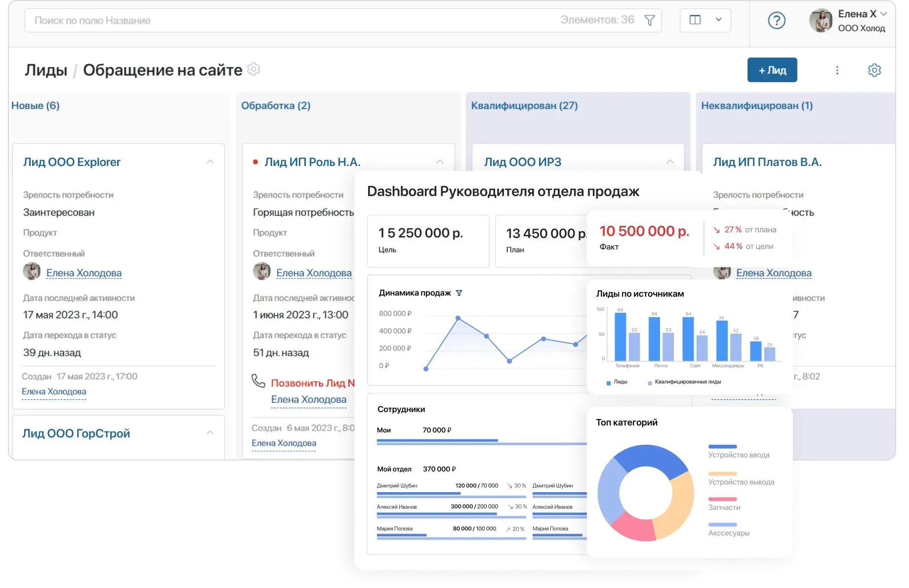Click the kanban view icon in the toolbar
The height and width of the screenshot is (588, 909).
[695, 20]
